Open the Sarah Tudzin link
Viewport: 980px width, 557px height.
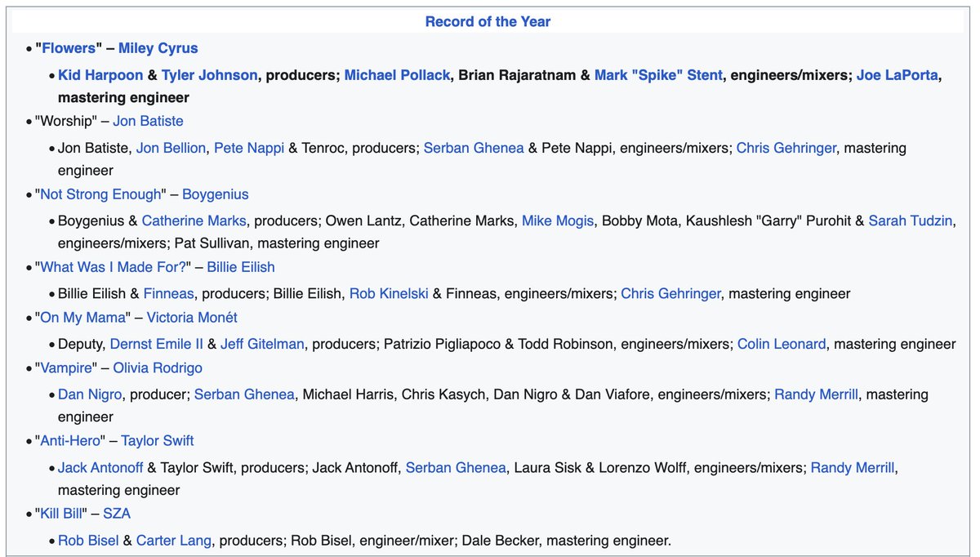point(910,221)
